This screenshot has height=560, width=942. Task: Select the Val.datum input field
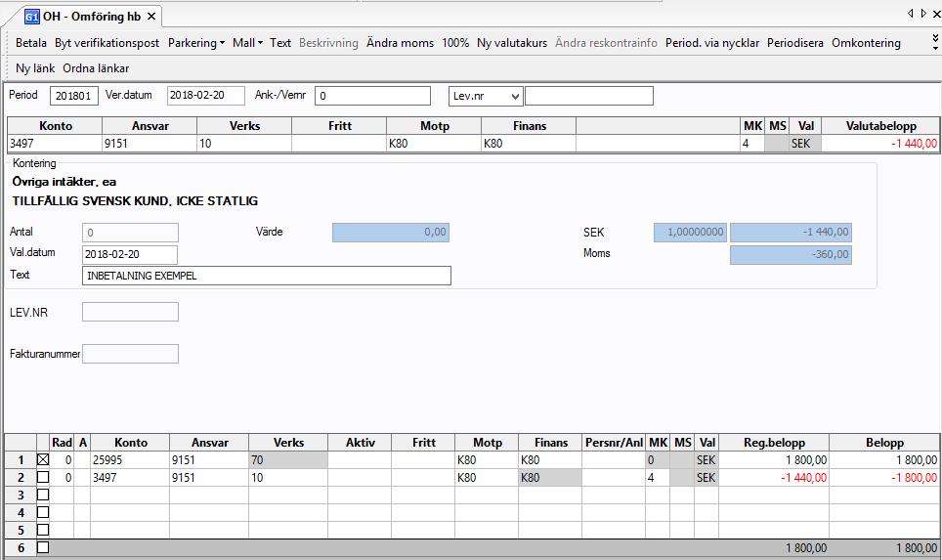pyautogui.click(x=130, y=254)
